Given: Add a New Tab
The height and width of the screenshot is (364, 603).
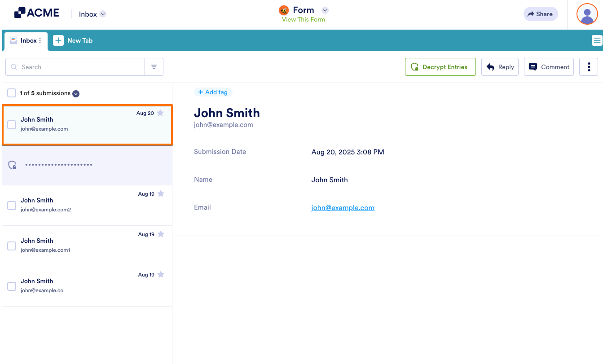Looking at the screenshot, I should [73, 40].
